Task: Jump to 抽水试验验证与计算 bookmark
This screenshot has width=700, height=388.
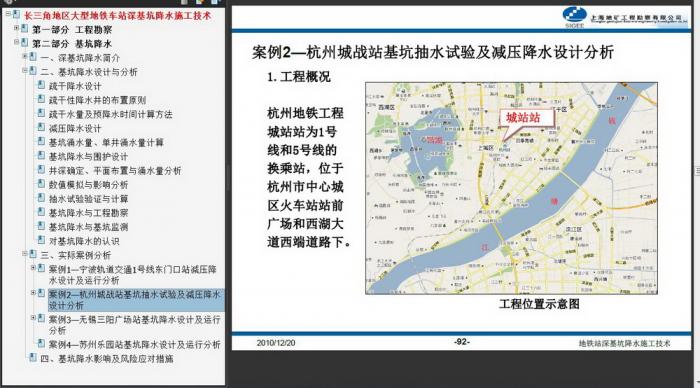Action: pyautogui.click(x=88, y=199)
